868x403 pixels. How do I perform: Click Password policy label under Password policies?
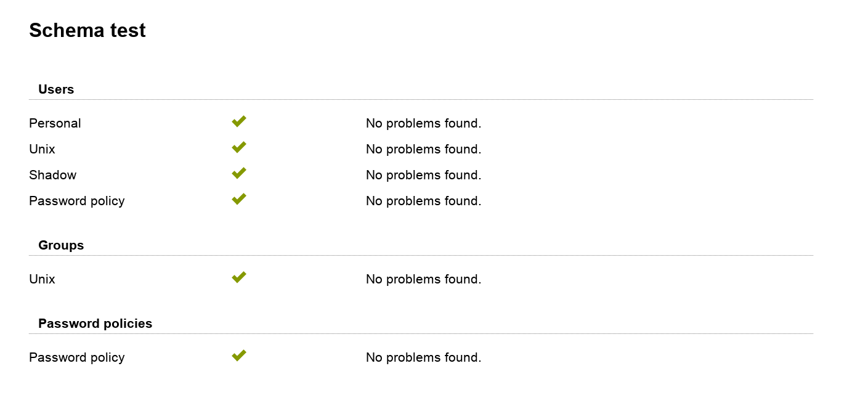[x=76, y=357]
